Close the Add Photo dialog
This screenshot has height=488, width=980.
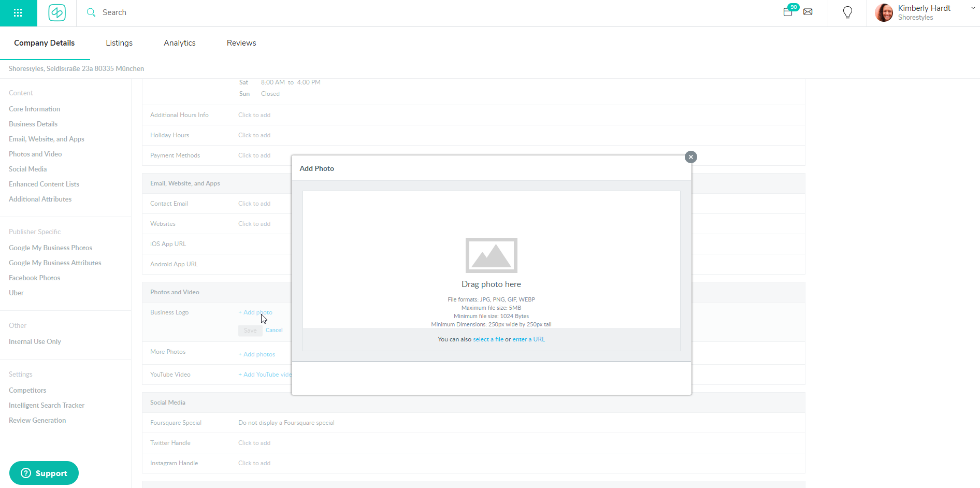pos(691,157)
